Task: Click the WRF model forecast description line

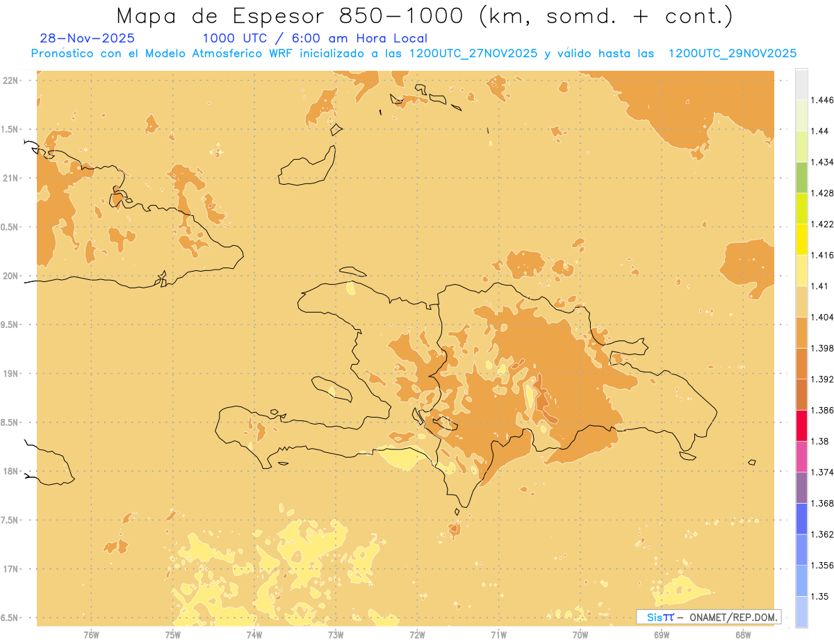Action: (414, 53)
